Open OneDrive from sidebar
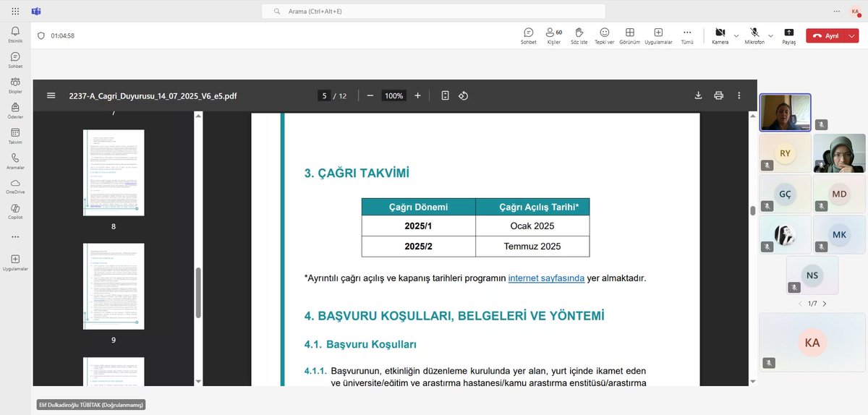The width and height of the screenshot is (868, 415). (15, 187)
